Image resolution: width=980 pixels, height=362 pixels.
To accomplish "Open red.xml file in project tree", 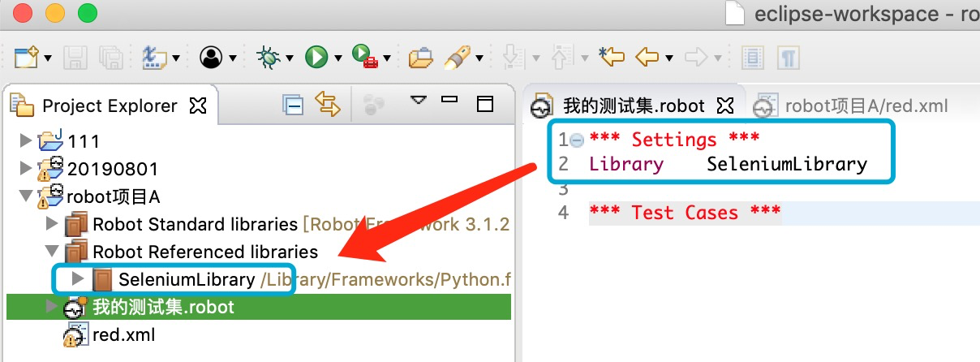I will click(x=122, y=334).
